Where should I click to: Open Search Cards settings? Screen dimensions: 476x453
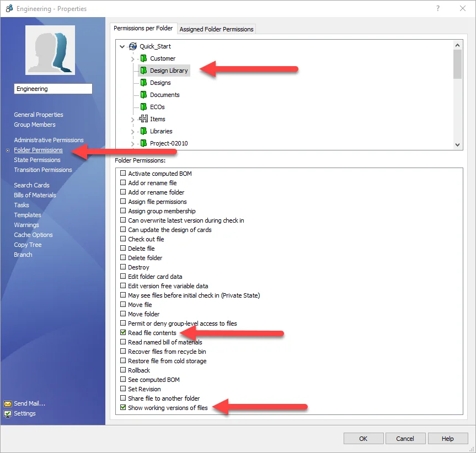pos(31,185)
